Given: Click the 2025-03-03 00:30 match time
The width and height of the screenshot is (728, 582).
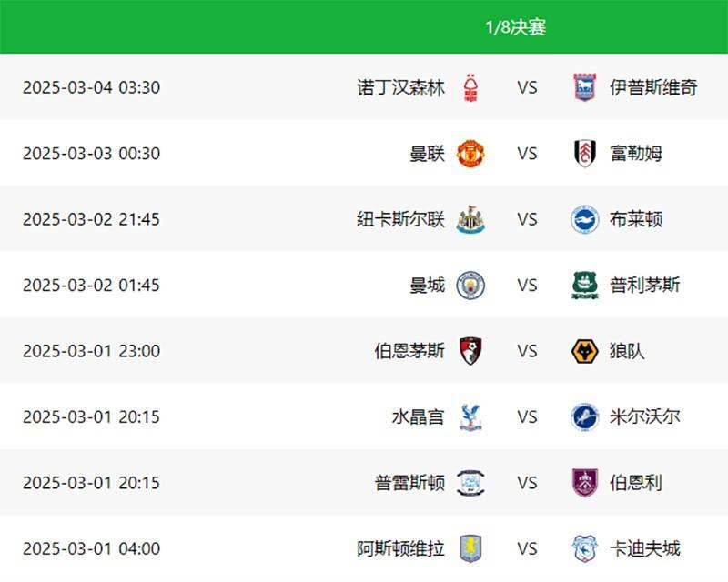Looking at the screenshot, I should coord(92,154).
